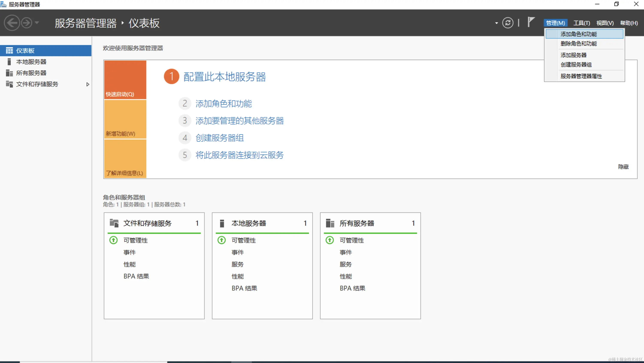Viewport: 644px width, 363px height.
Task: Click the 所有服务器 sidebar icon
Action: click(x=9, y=73)
